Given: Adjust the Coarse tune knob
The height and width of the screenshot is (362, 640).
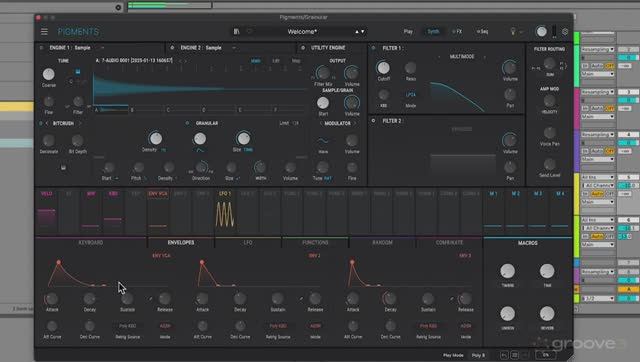Looking at the screenshot, I should pyautogui.click(x=49, y=74).
